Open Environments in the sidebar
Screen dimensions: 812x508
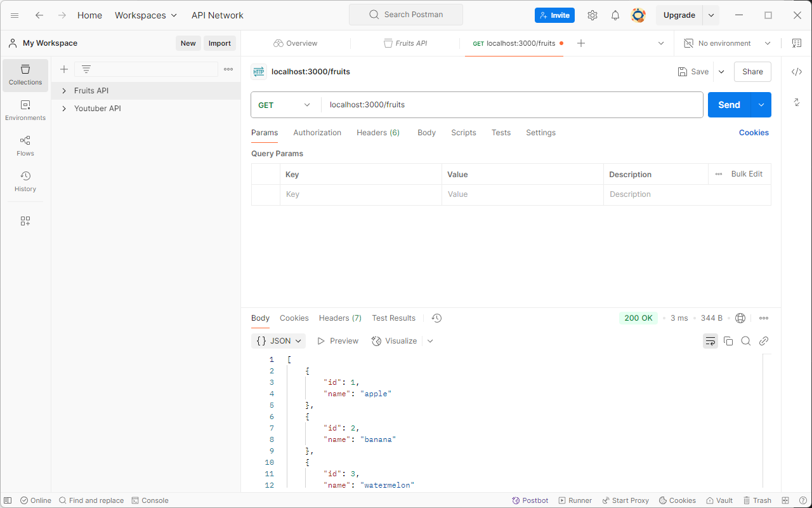coord(25,111)
